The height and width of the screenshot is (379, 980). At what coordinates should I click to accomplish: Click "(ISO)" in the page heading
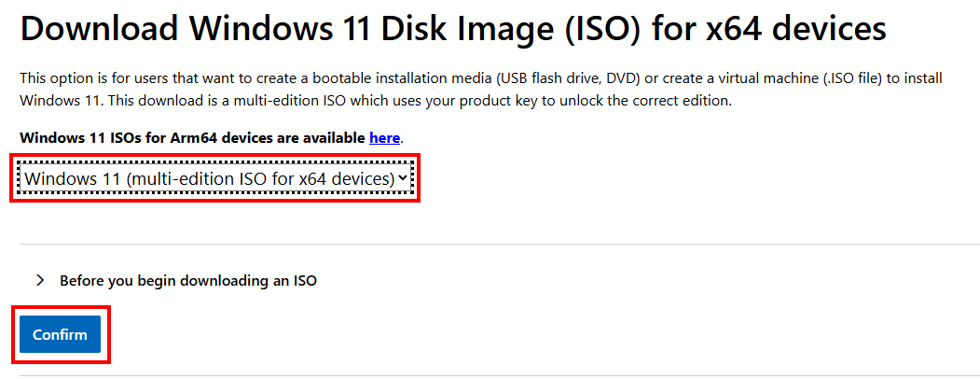pos(602,30)
